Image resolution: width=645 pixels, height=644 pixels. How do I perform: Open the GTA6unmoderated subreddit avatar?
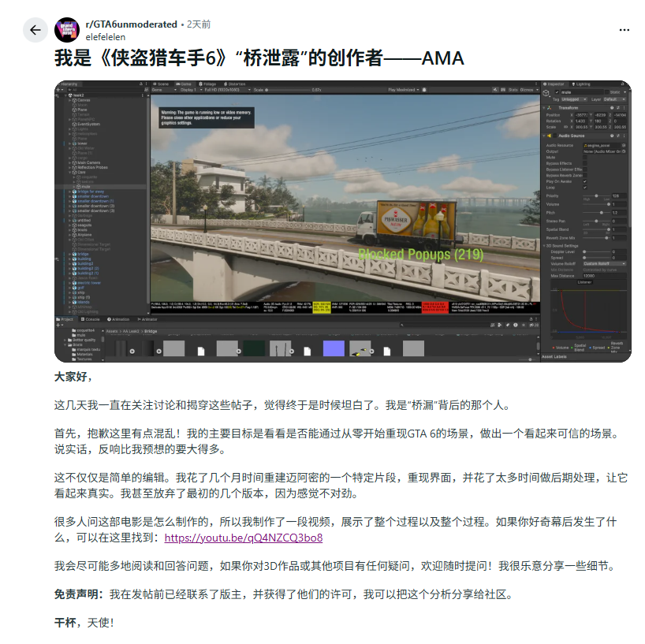pyautogui.click(x=65, y=30)
